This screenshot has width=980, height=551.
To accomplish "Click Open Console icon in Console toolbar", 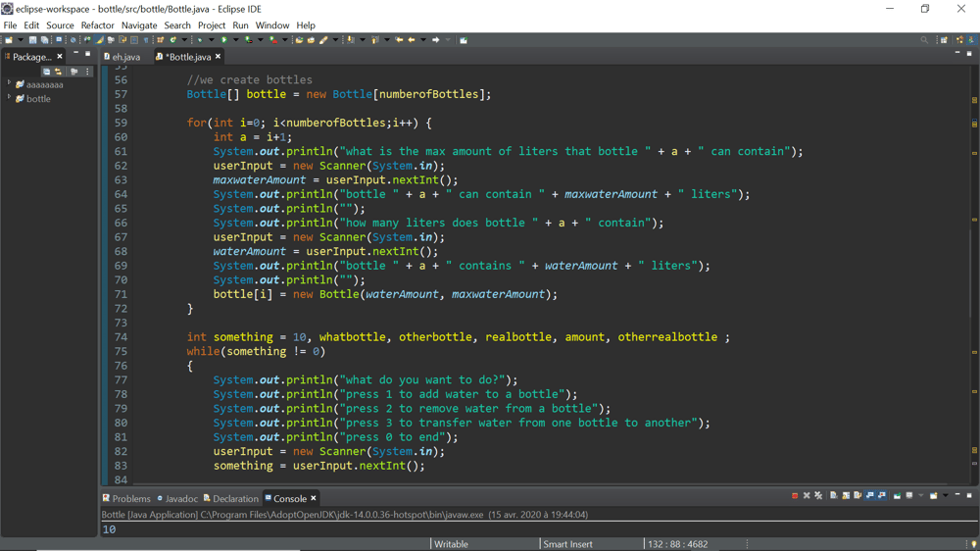I will (x=933, y=496).
